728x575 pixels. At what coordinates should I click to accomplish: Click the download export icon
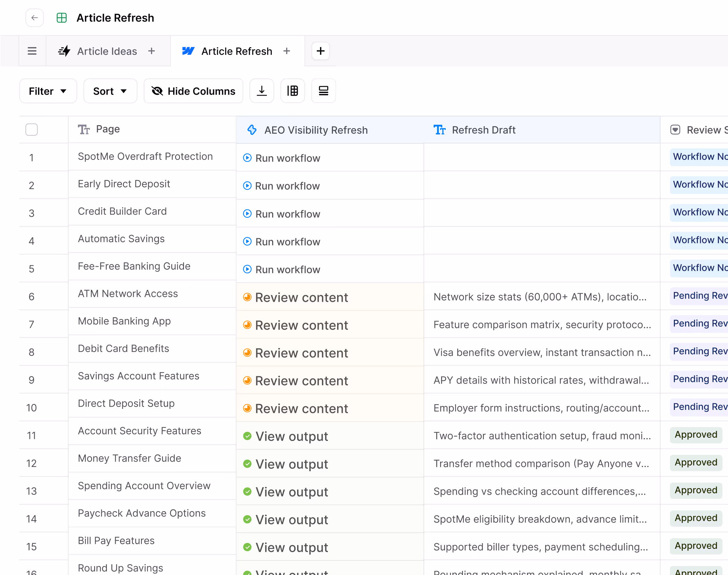[x=261, y=91]
